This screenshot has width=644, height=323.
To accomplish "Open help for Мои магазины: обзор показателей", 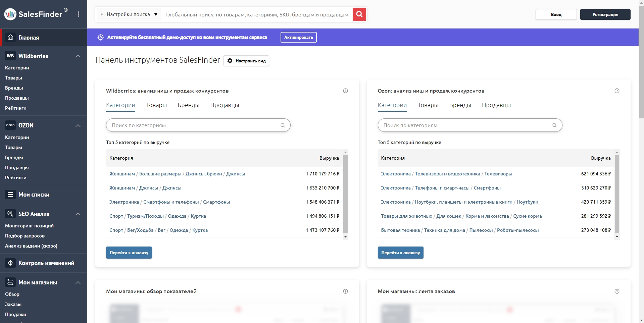I will tap(345, 291).
